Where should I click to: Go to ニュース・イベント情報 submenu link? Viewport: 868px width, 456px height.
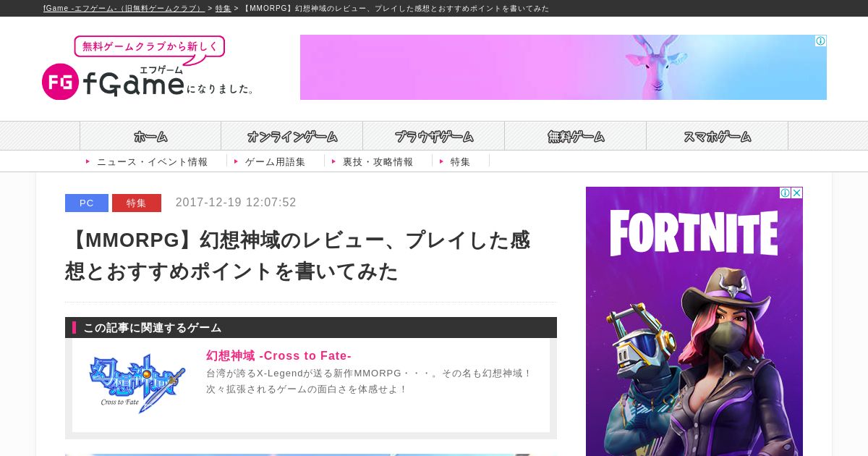tap(152, 161)
